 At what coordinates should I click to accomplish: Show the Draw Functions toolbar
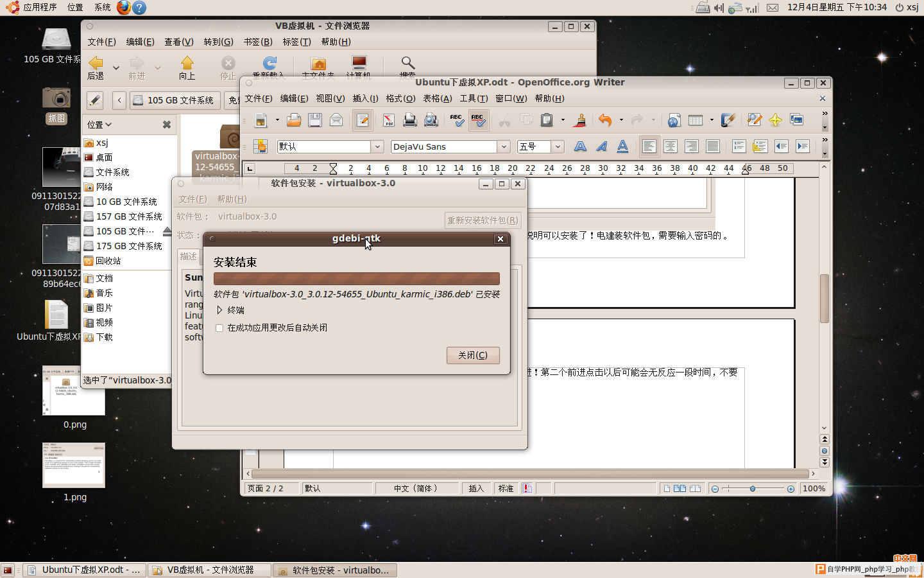tap(728, 120)
